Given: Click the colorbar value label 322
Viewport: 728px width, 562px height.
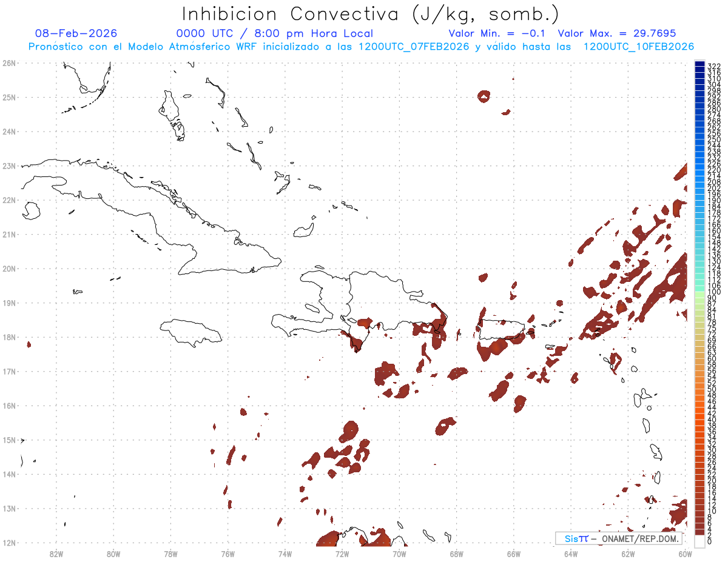Looking at the screenshot, I should coord(713,66).
